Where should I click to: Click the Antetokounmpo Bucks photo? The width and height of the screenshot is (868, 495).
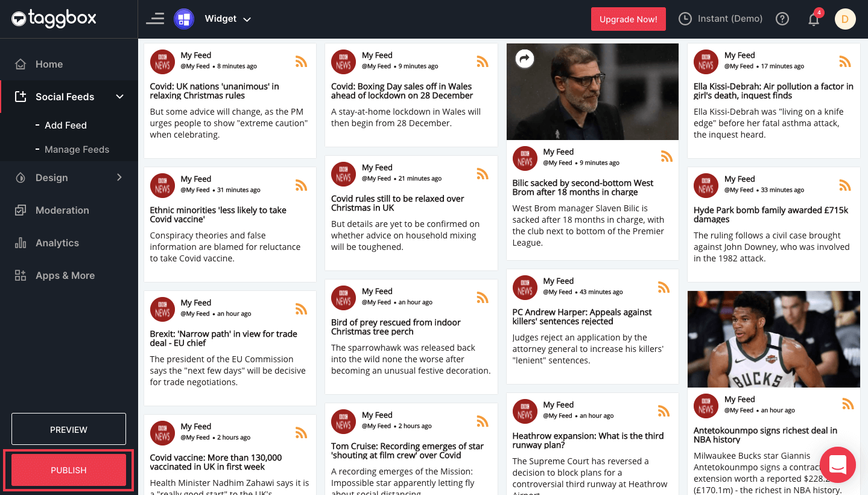pos(773,339)
